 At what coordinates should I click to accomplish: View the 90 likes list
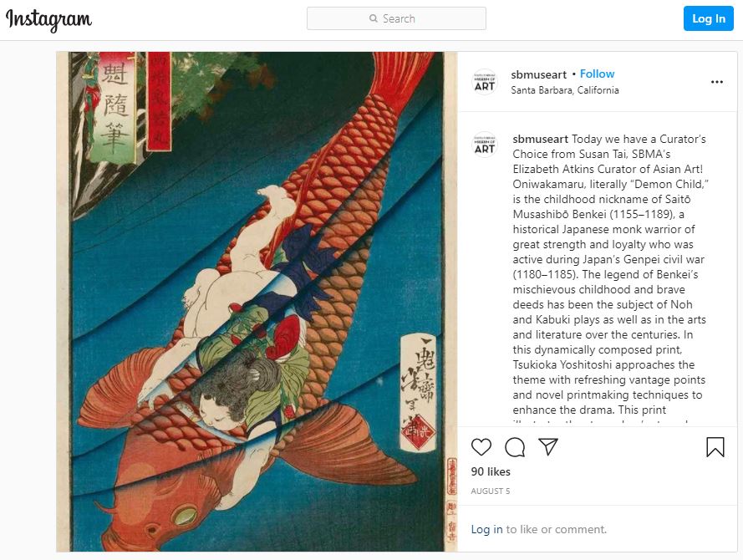491,471
